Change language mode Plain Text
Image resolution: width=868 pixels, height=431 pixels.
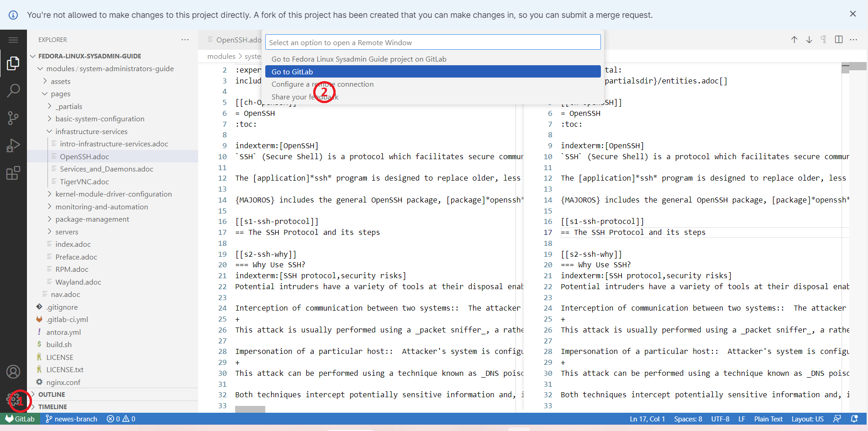(x=768, y=419)
